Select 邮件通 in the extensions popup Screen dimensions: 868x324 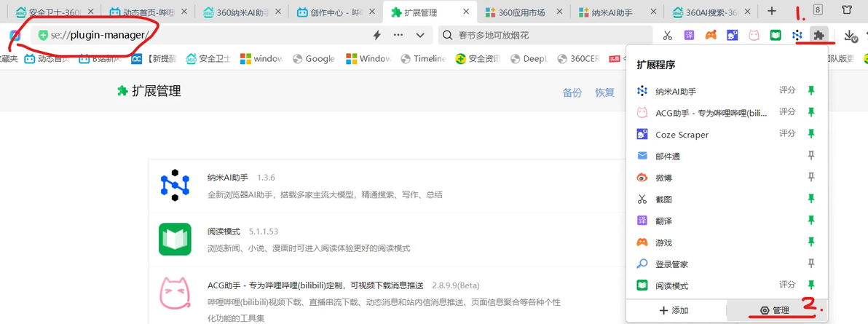(726, 157)
